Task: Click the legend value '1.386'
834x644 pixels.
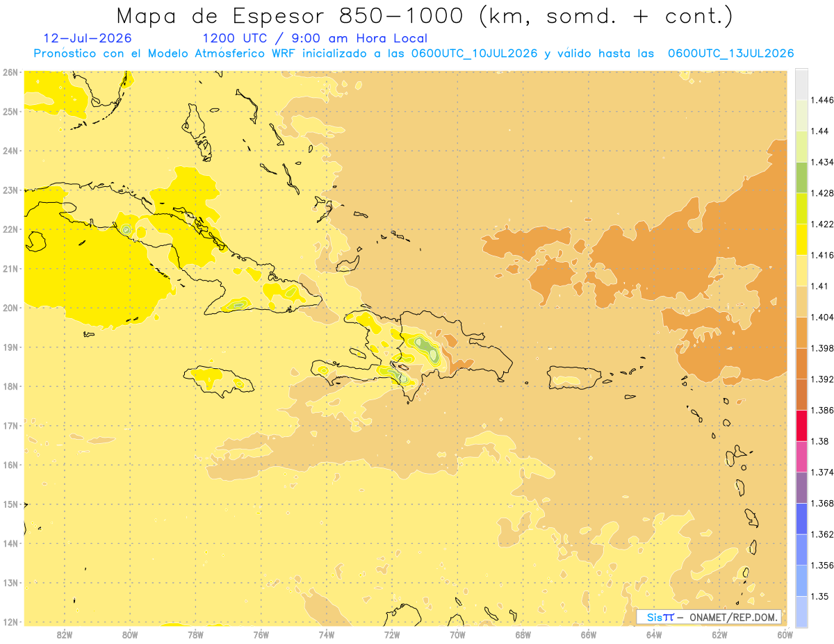Action: coord(822,411)
